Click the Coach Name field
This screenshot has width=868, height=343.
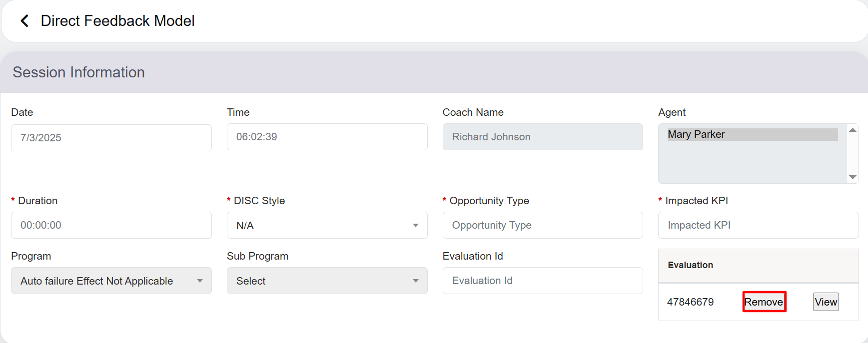(x=542, y=137)
